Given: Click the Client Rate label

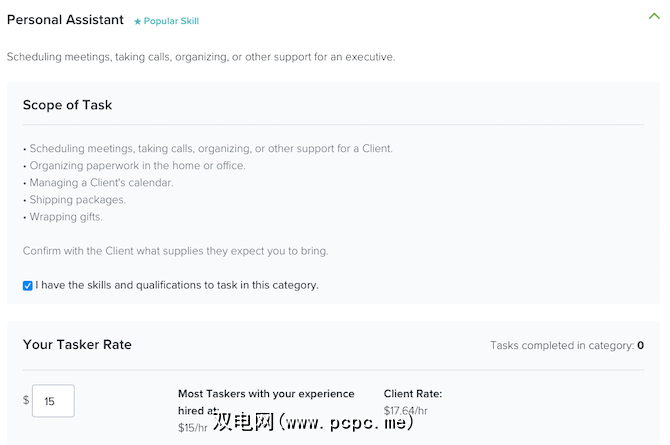Looking at the screenshot, I should coord(412,394).
